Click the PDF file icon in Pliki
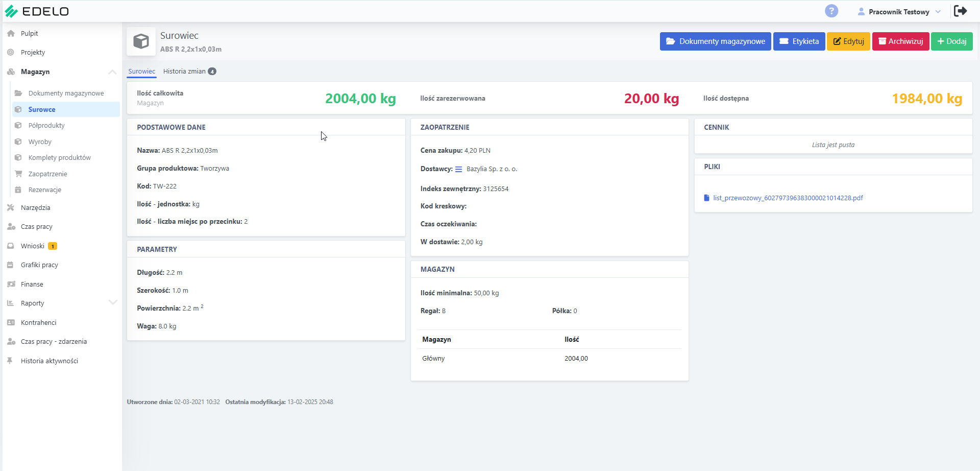This screenshot has width=980, height=471. click(706, 198)
